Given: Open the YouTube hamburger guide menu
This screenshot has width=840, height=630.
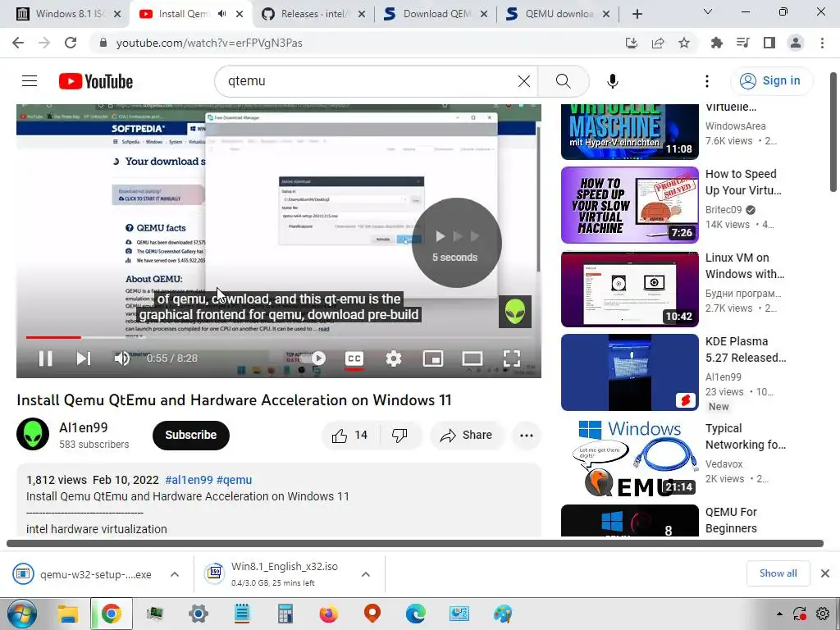Looking at the screenshot, I should [30, 81].
